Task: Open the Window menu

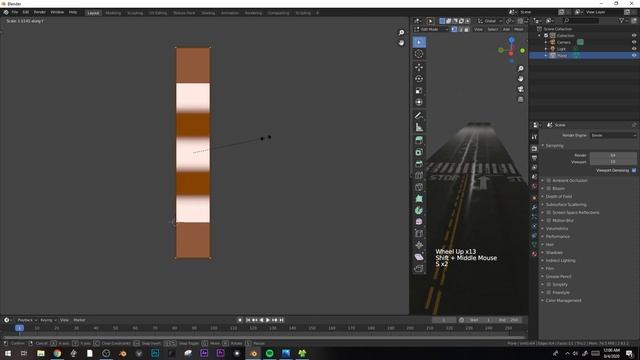Action: click(x=57, y=13)
